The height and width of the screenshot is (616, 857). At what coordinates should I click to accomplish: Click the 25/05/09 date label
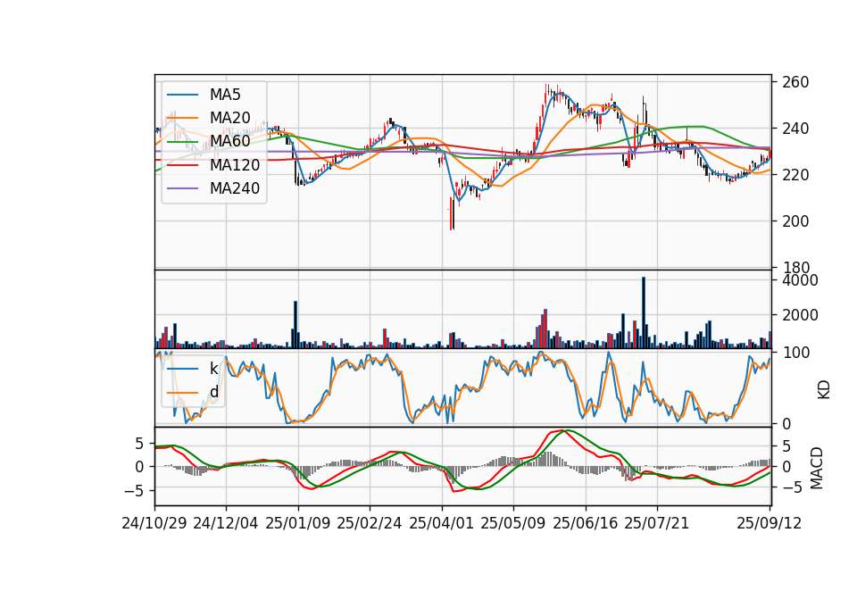(x=512, y=523)
